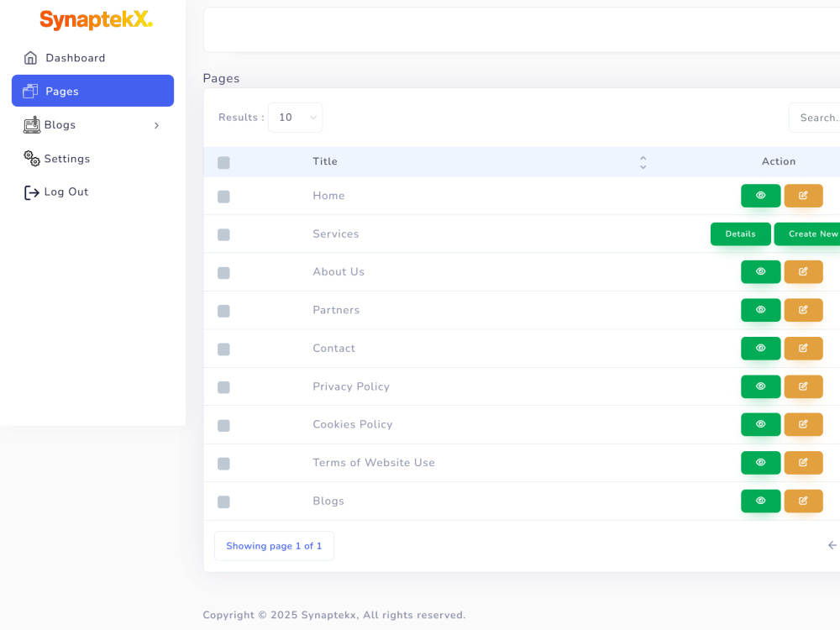Open Settings from the sidebar

tap(92, 159)
